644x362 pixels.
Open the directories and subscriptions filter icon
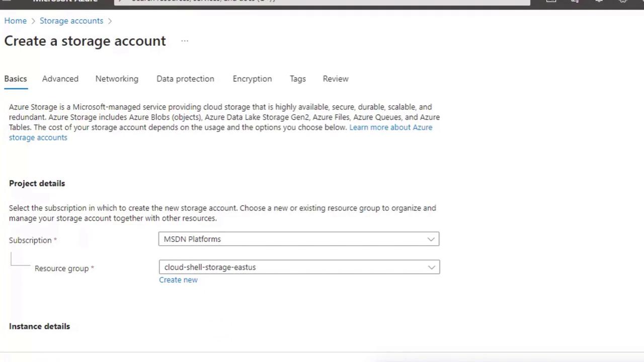coord(575,2)
